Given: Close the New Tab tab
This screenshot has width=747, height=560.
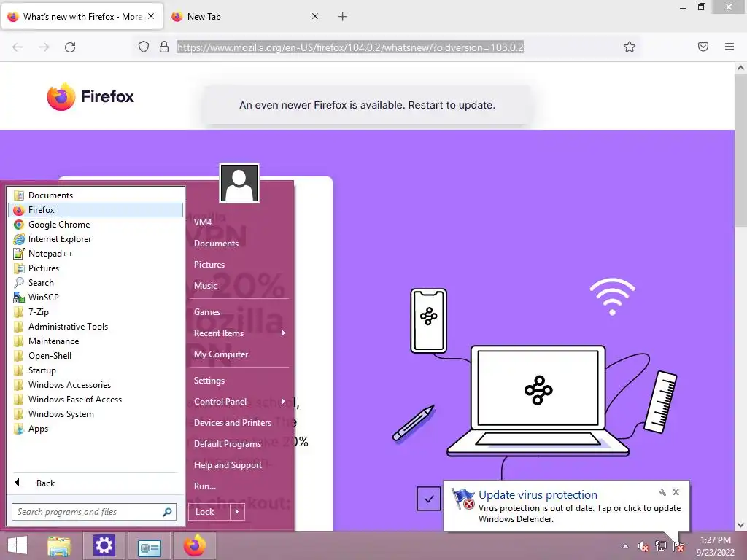Looking at the screenshot, I should (315, 16).
